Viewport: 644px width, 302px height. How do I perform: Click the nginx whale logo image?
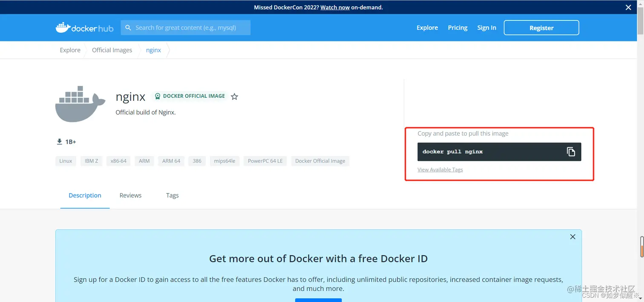pos(80,104)
